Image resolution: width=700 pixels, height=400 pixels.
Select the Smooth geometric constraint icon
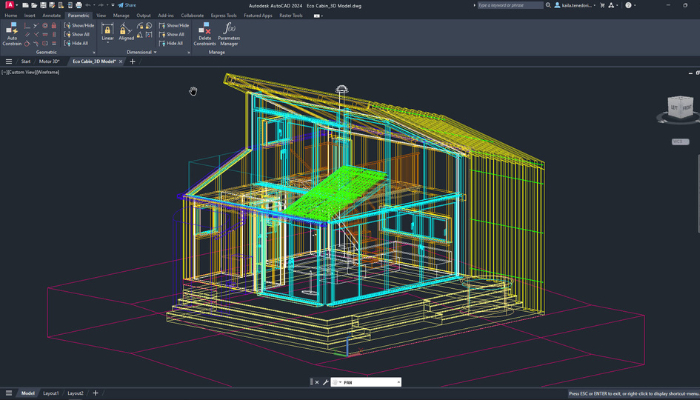coord(36,43)
